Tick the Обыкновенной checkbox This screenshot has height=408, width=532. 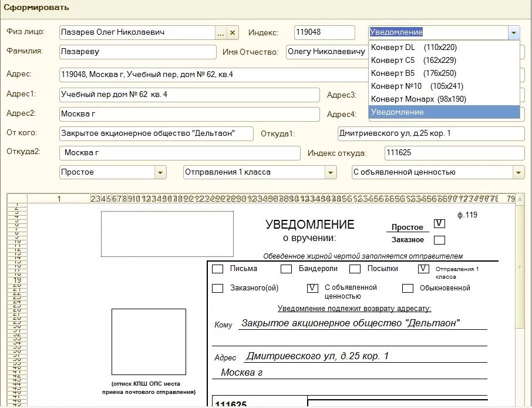click(x=408, y=289)
